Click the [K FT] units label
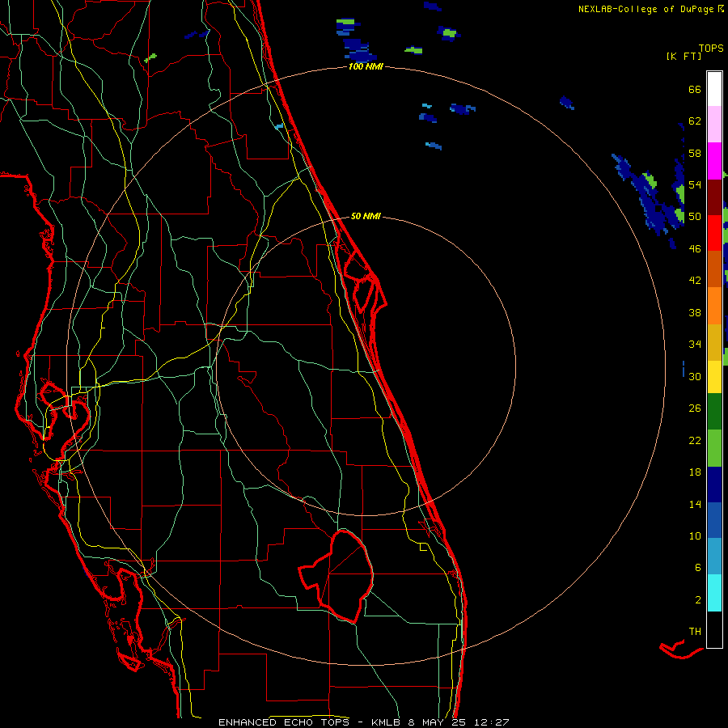 point(684,56)
